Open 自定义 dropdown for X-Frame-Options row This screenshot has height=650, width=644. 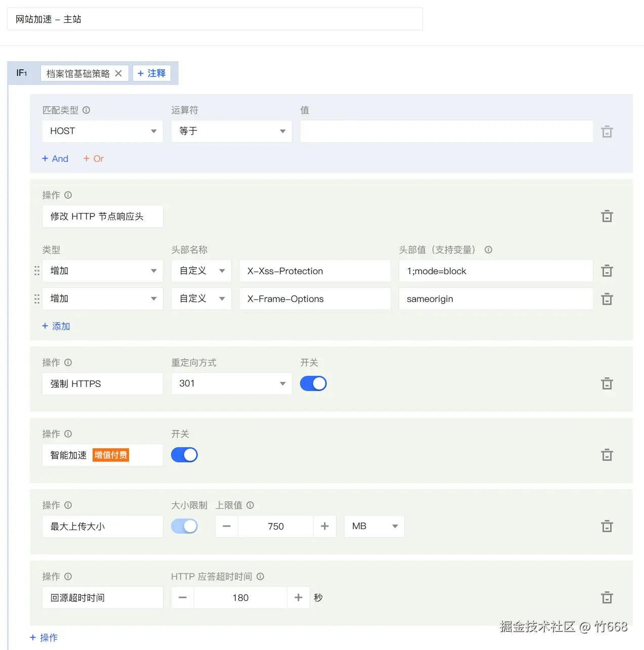(x=201, y=298)
